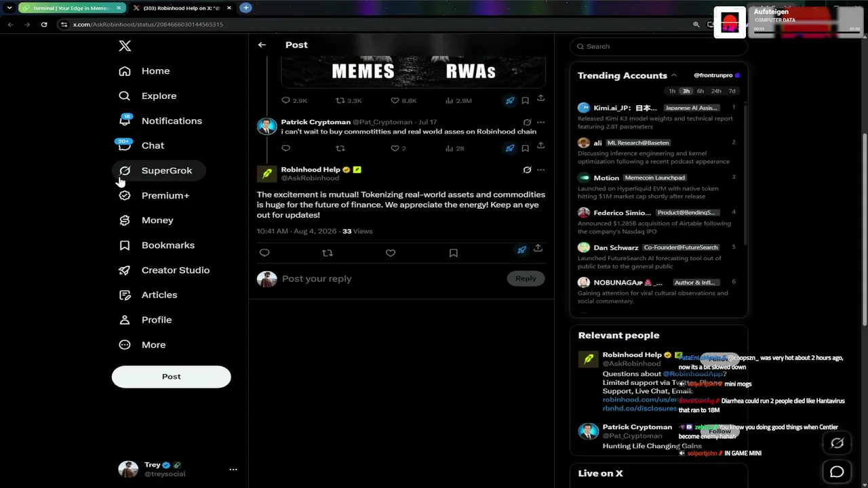Select the 3h trending timeframe
The image size is (868, 488).
(686, 91)
